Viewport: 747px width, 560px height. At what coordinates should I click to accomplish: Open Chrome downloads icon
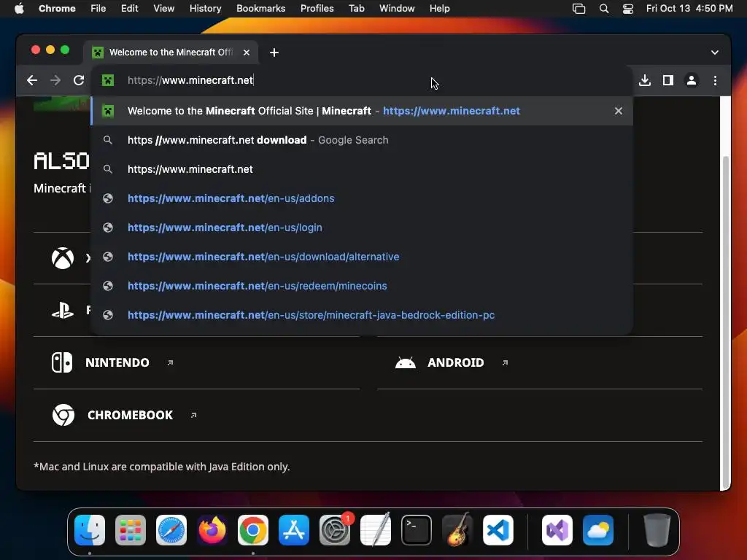pos(645,80)
